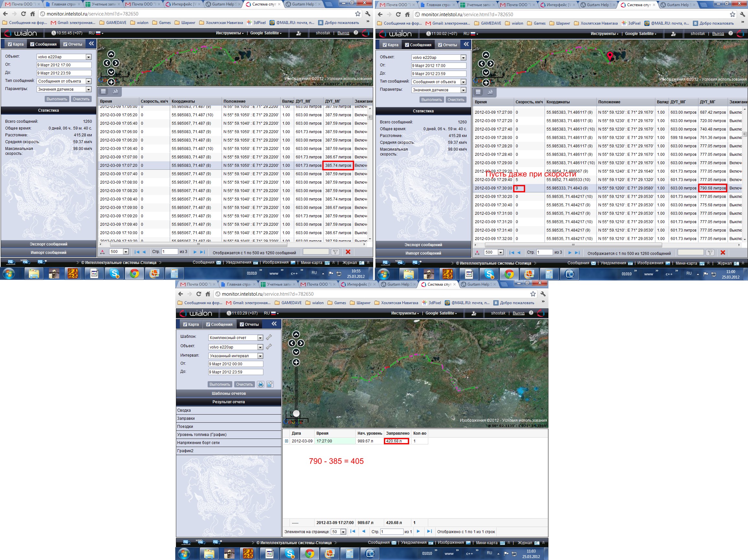Go to next messages page in 10:55 window
The image size is (748, 560).
pos(195,252)
